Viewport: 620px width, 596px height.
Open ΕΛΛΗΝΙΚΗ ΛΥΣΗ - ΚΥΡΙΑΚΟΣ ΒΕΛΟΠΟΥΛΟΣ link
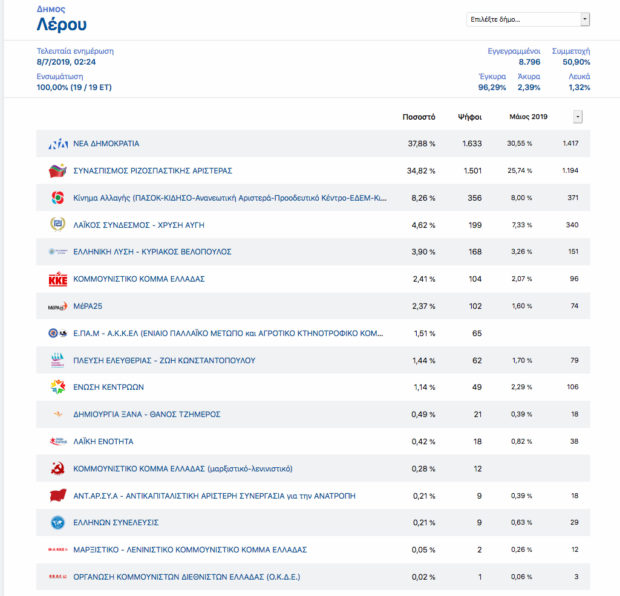[152, 252]
